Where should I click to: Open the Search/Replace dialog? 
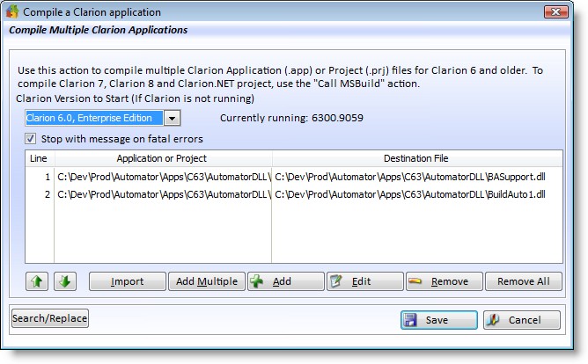[50, 318]
